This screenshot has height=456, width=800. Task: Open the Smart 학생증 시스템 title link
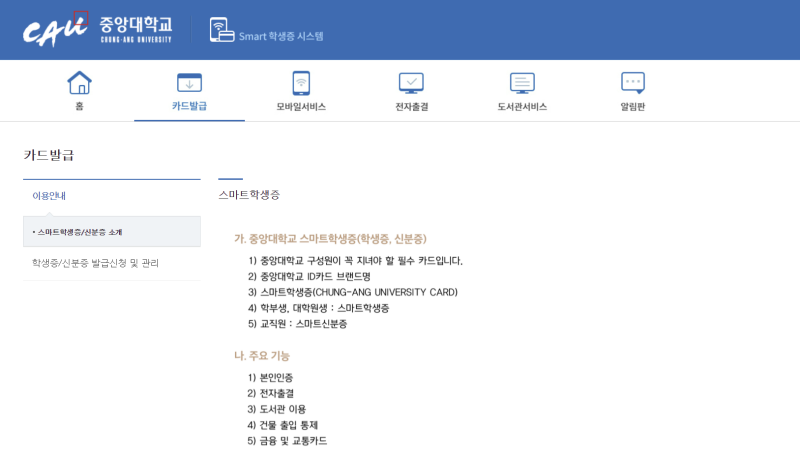[x=281, y=36]
